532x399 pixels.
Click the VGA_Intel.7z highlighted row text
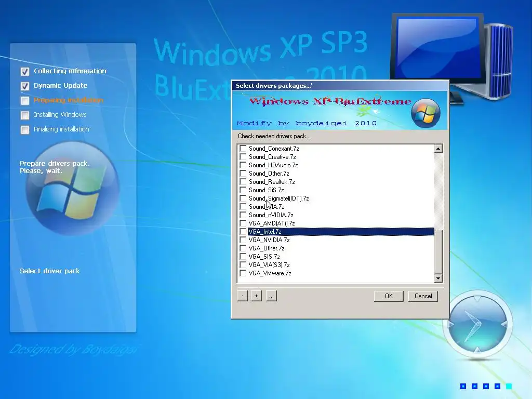265,232
